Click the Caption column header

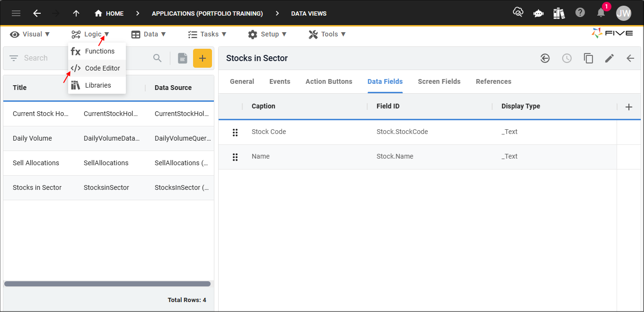coord(264,106)
